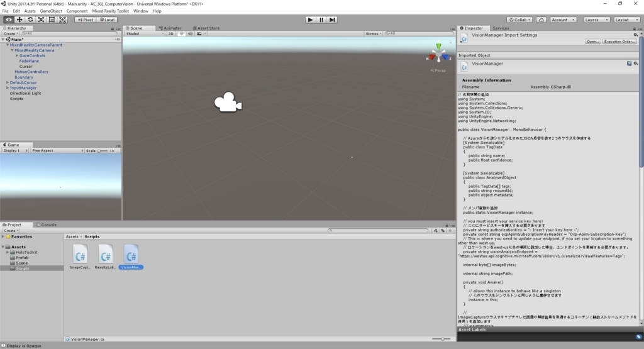Image resolution: width=644 pixels, height=349 pixels.
Task: Open the Collab dropdown
Action: point(519,19)
